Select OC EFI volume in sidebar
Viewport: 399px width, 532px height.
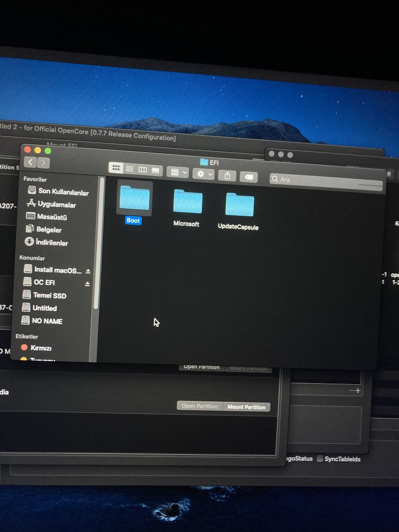pos(39,282)
